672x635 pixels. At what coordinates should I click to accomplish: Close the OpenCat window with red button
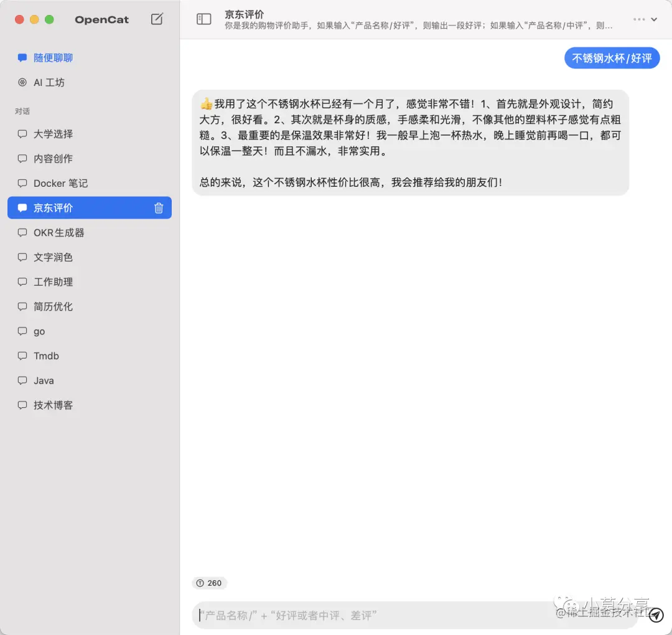coord(19,19)
